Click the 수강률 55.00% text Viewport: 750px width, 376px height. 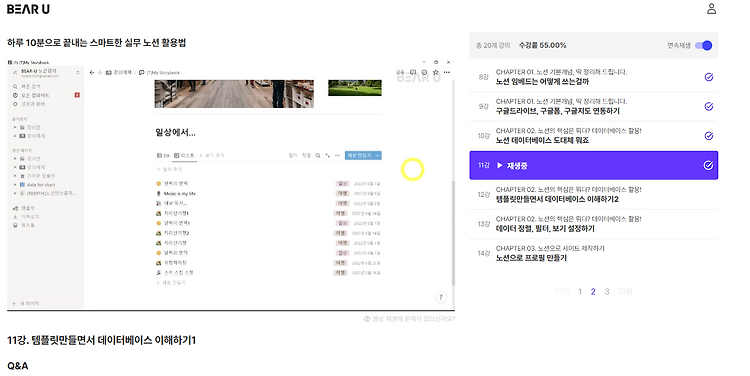click(542, 45)
